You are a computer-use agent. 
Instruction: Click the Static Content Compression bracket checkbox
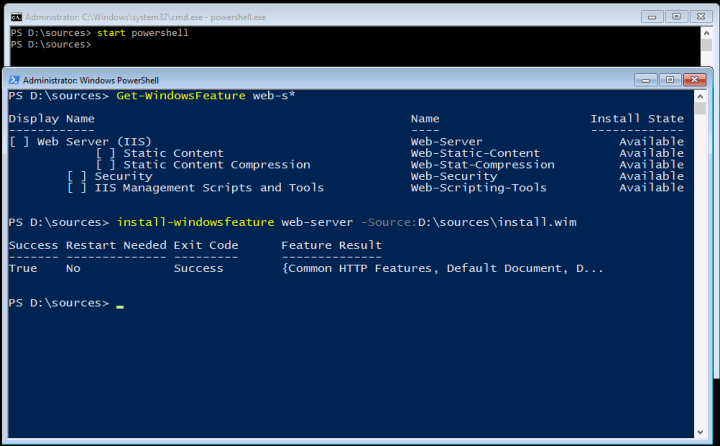[x=106, y=165]
